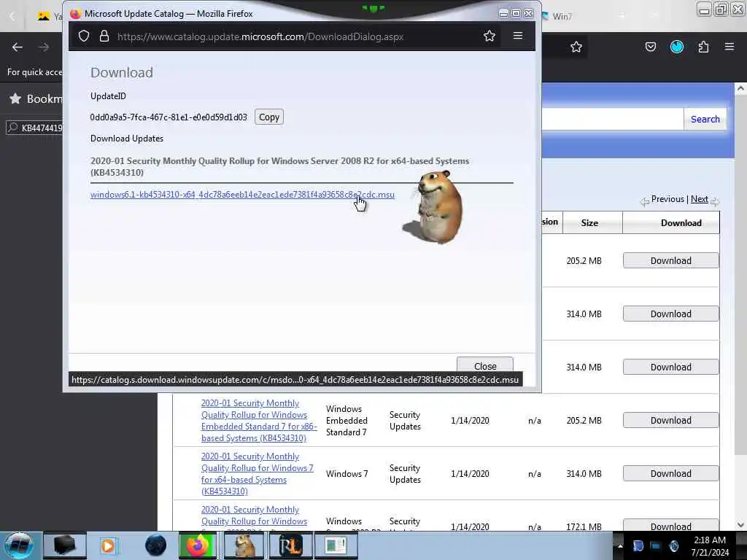Click Download in the 172.1 MB row
The height and width of the screenshot is (560, 747).
click(x=671, y=525)
